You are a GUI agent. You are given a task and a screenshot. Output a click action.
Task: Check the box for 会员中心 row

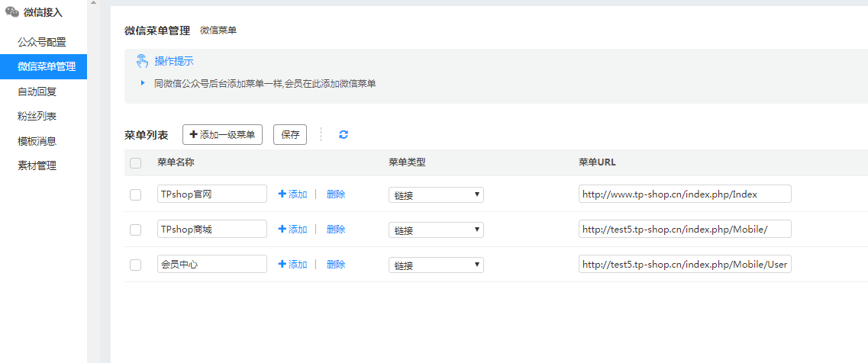(x=136, y=265)
